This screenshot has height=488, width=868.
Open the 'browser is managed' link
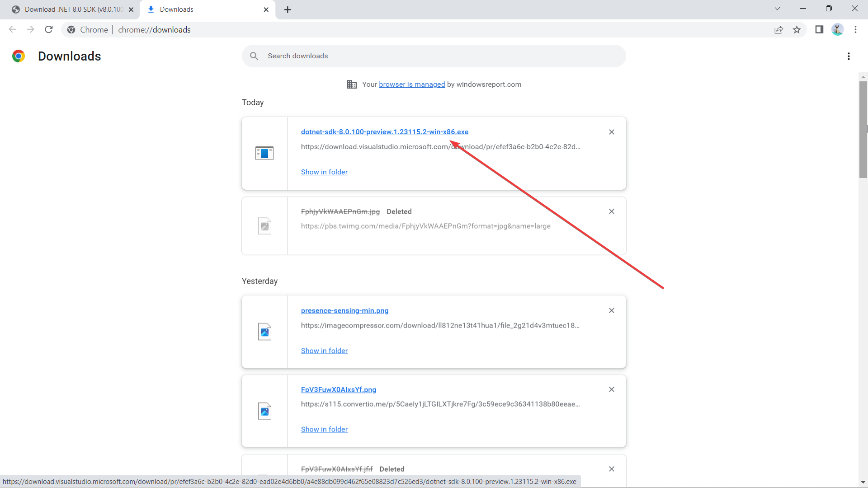(x=411, y=84)
